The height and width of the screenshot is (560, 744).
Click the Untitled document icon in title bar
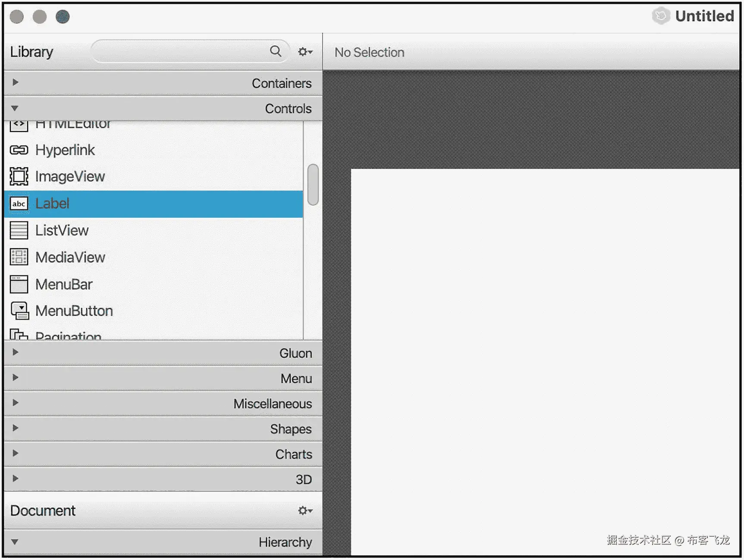point(661,16)
